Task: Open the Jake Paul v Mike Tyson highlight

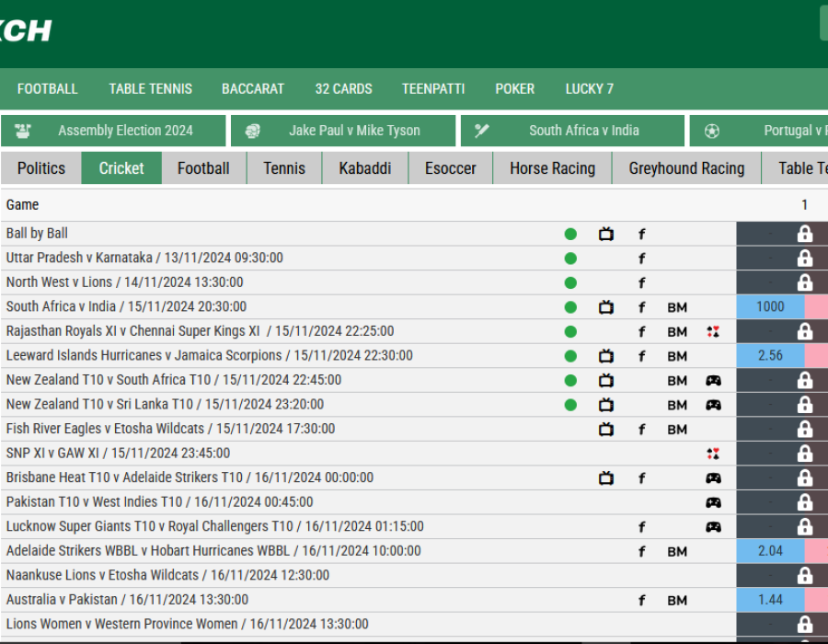Action: pyautogui.click(x=343, y=131)
